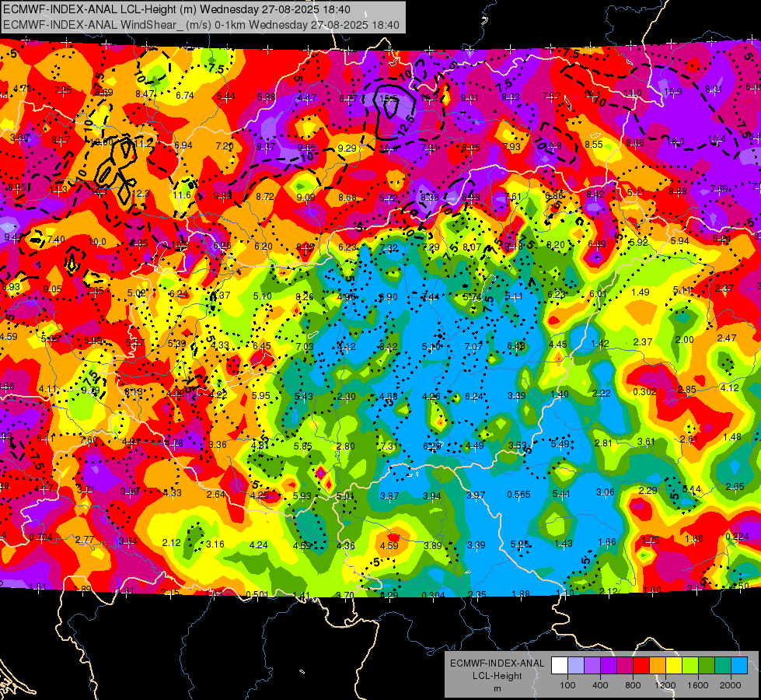Click the map value '2.00'
This screenshot has width=761, height=700.
(684, 340)
